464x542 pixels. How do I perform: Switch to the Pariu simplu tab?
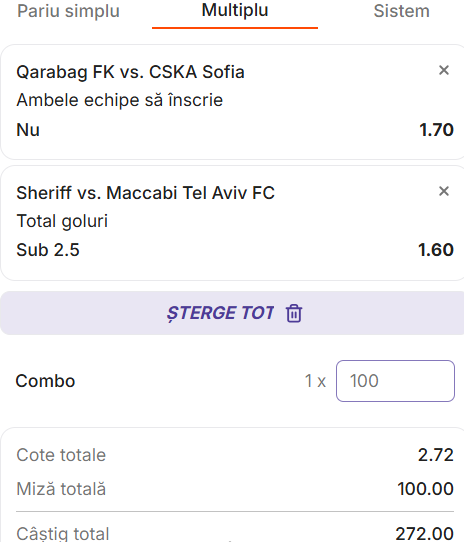(x=68, y=11)
